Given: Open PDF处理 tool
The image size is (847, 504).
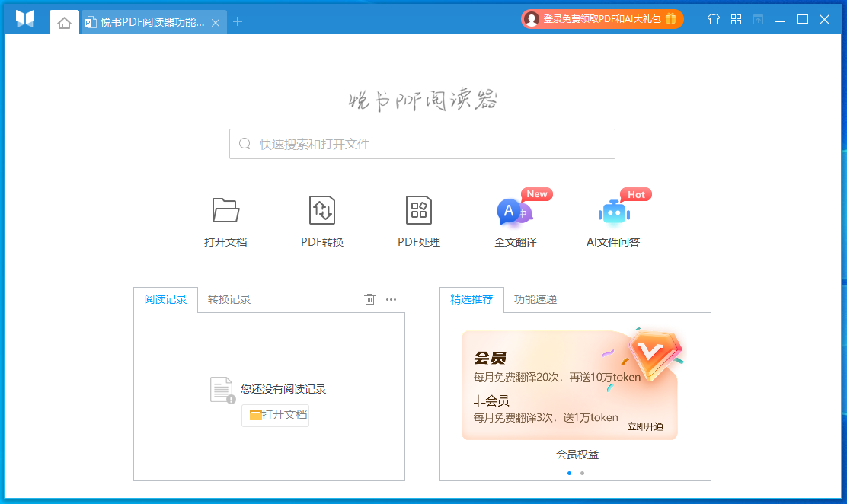Looking at the screenshot, I should tap(419, 222).
